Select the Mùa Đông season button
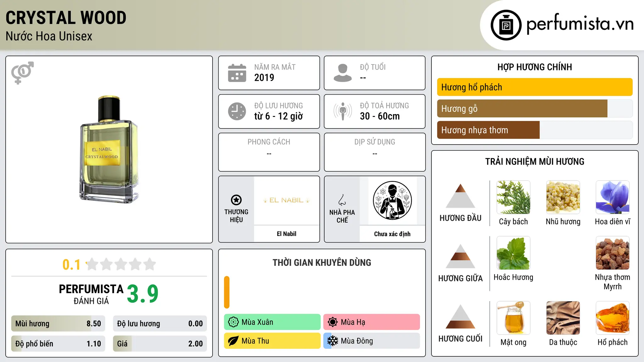Screen dimensions: 644x362 (372, 341)
